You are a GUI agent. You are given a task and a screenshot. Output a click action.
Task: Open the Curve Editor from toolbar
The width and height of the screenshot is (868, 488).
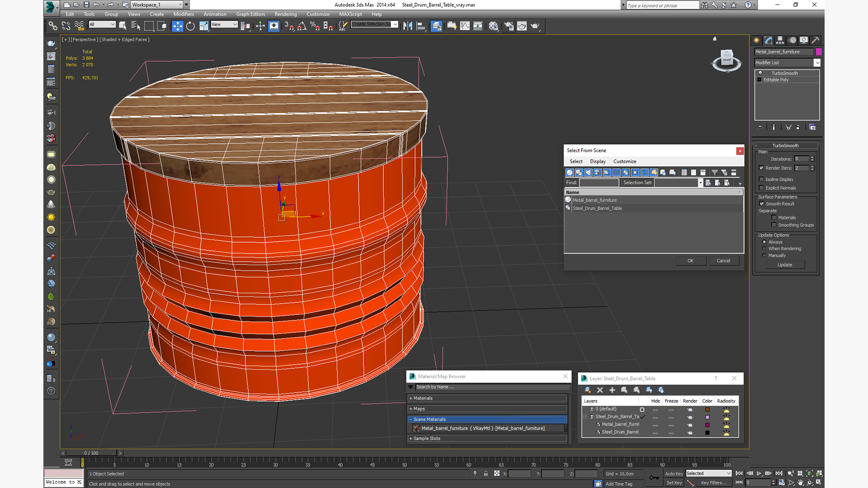pos(465,26)
